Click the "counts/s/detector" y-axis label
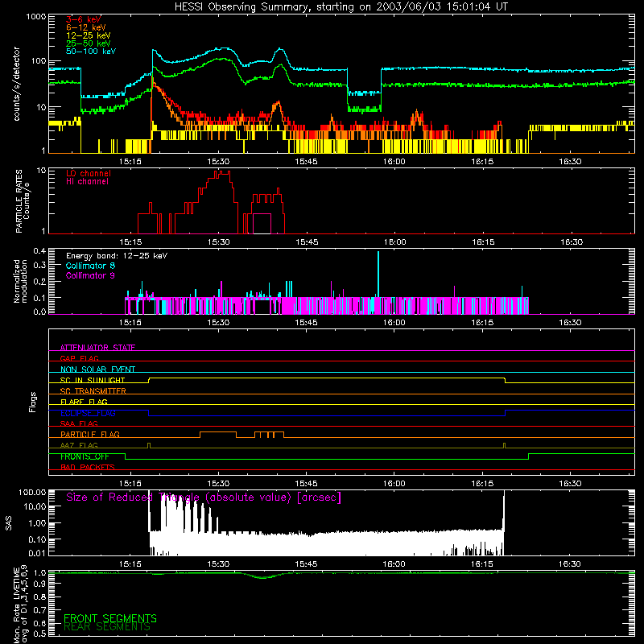The image size is (644, 644). pos(16,84)
